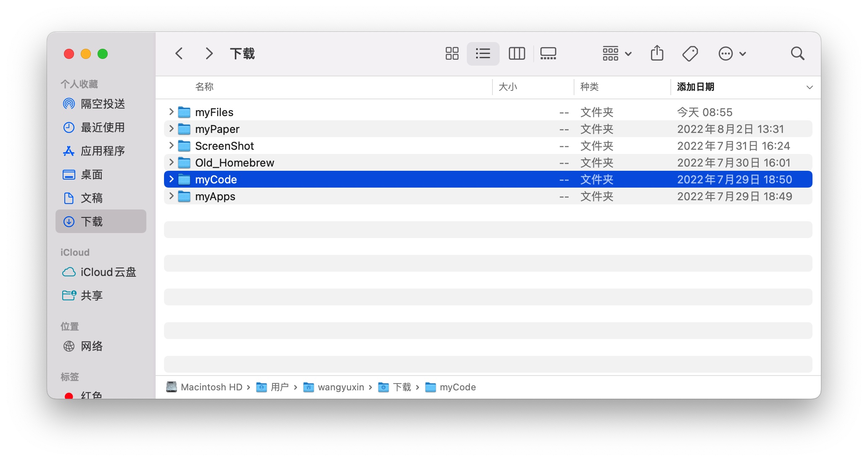The height and width of the screenshot is (461, 868).
Task: Open 共享 in the sidebar
Action: pos(101,296)
